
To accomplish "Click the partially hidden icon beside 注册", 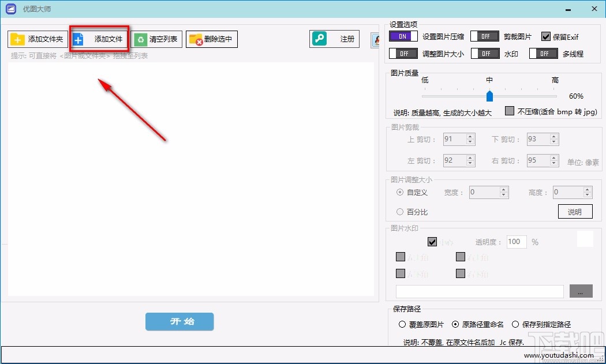I will (376, 39).
